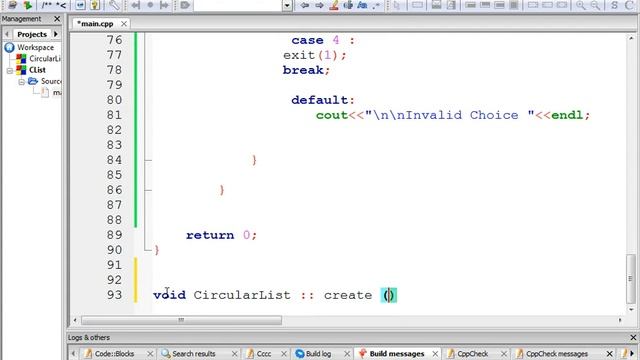Click the zoom out magnifier icon
Screen dimensions: 640x360
pos(595,5)
